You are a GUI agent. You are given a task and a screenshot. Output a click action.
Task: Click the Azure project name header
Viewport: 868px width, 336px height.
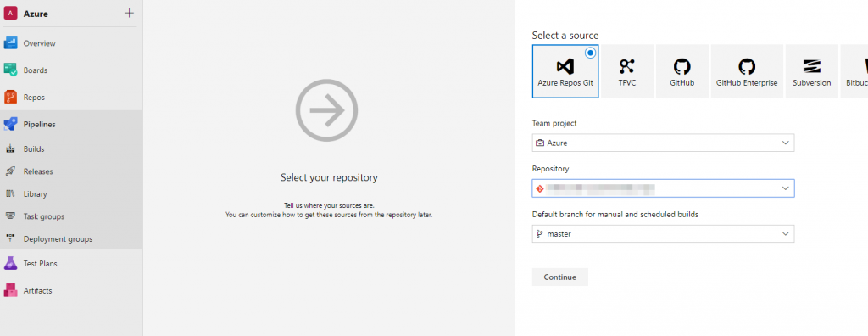(x=36, y=14)
